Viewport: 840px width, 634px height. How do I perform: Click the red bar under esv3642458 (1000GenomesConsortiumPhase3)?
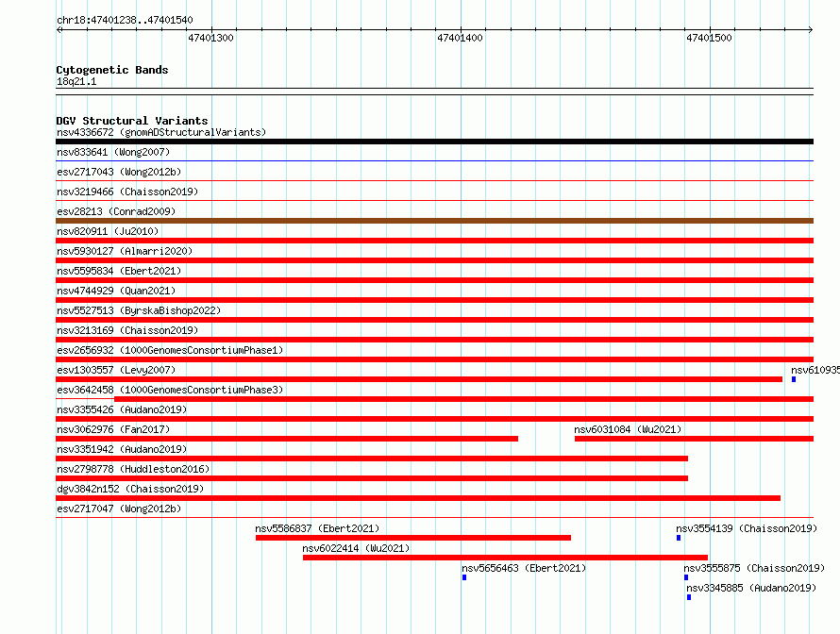[x=464, y=399]
